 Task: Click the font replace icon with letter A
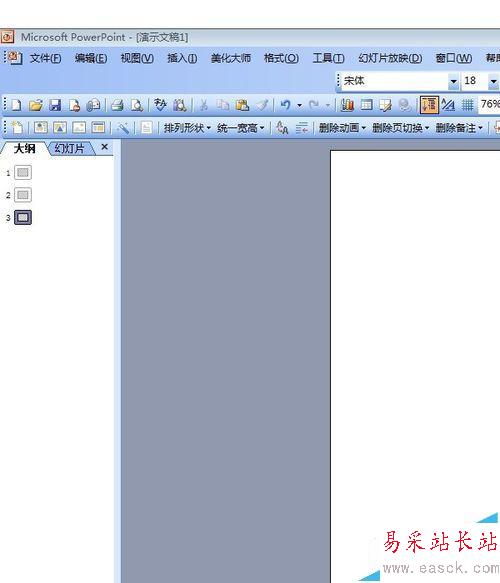click(282, 128)
